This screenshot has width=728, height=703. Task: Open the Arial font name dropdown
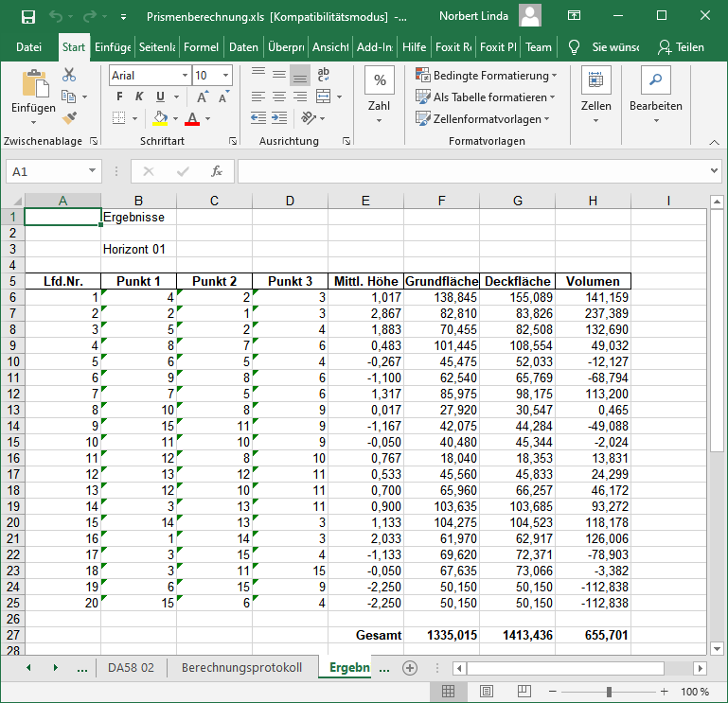click(183, 75)
